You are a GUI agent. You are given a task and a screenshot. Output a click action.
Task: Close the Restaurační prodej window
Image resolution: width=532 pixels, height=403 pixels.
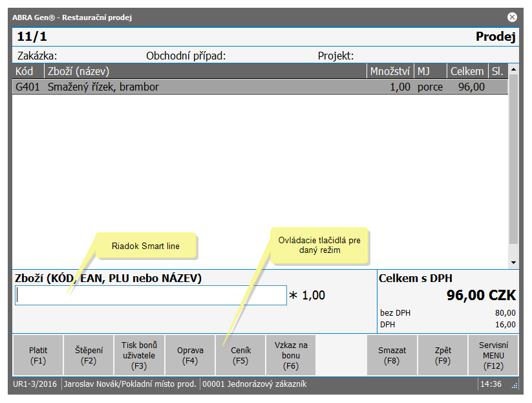(x=512, y=17)
